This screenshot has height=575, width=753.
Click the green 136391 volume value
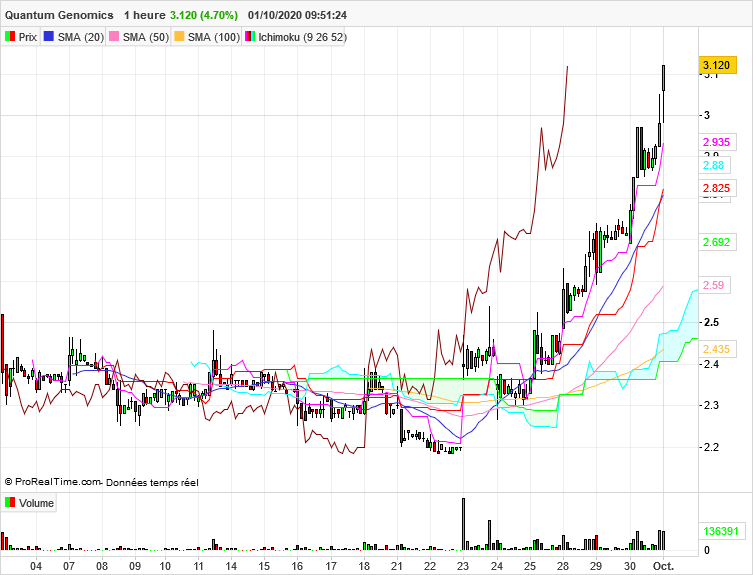[x=721, y=531]
